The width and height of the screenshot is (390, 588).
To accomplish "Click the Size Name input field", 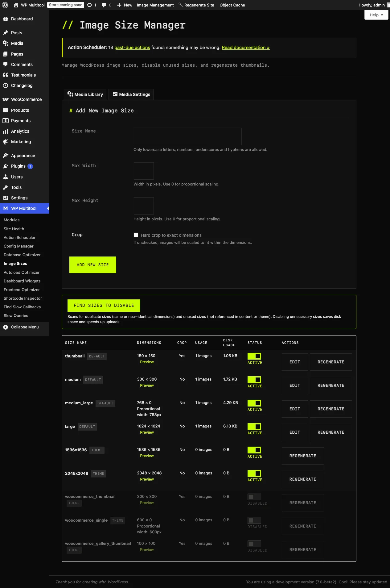I will pyautogui.click(x=187, y=136).
